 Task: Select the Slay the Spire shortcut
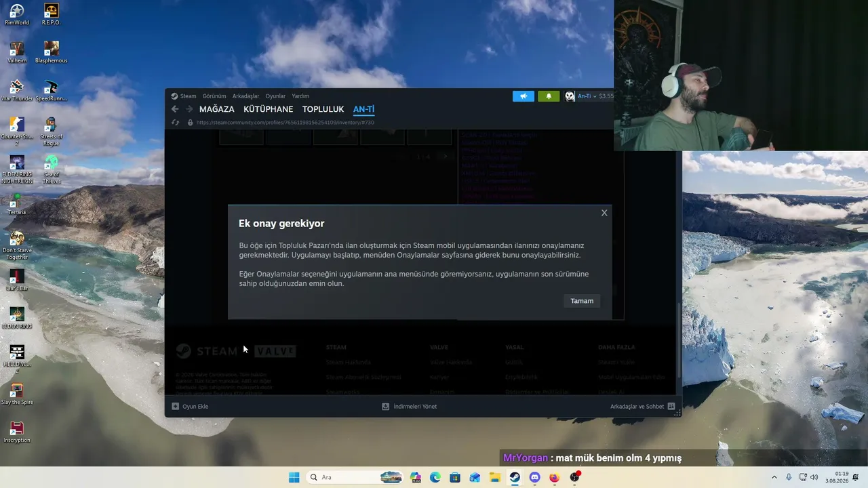(x=17, y=394)
